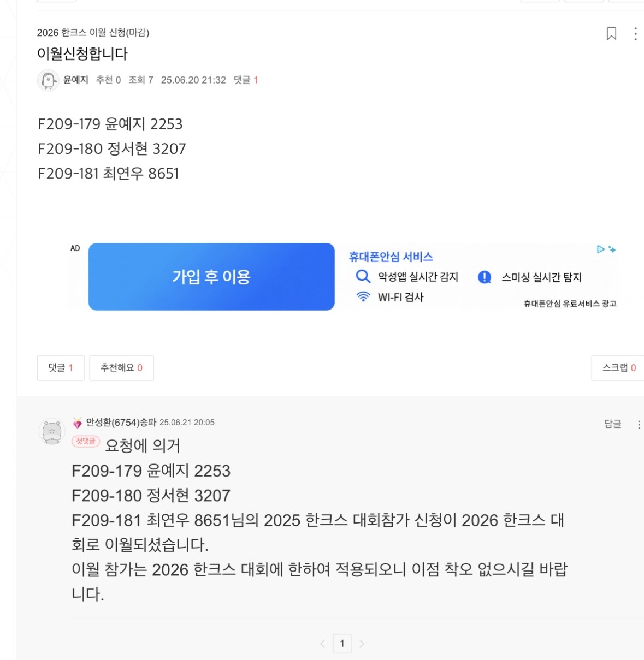Click the exclamation icon beside 스미싱 실시간 탐지
This screenshot has width=644, height=660.
pyautogui.click(x=485, y=277)
